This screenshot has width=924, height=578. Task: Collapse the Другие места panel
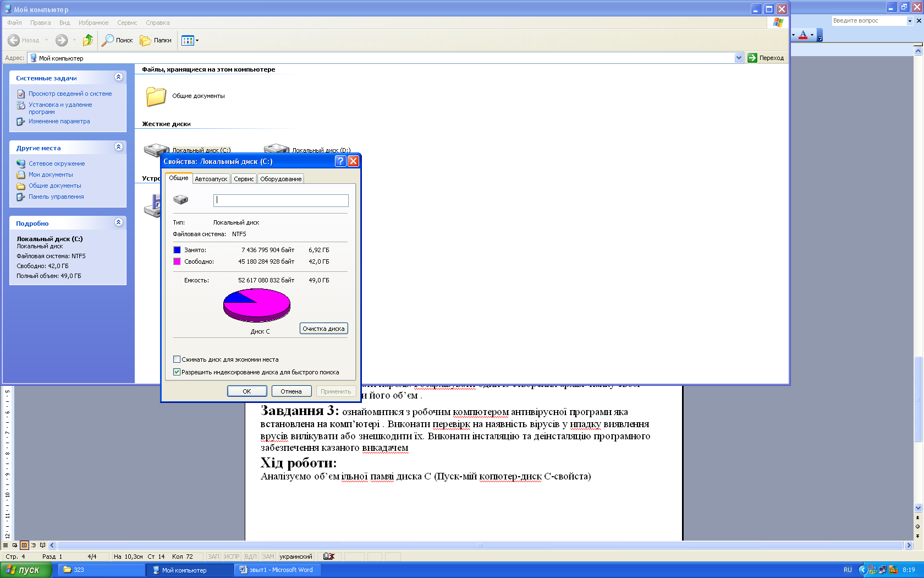(x=118, y=147)
